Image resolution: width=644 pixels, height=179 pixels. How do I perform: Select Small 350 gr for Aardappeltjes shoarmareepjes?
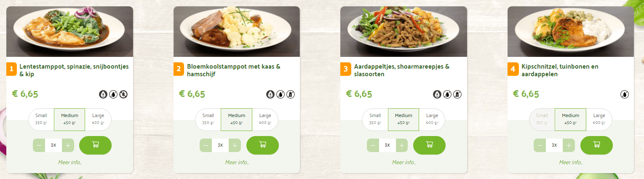[375, 120]
